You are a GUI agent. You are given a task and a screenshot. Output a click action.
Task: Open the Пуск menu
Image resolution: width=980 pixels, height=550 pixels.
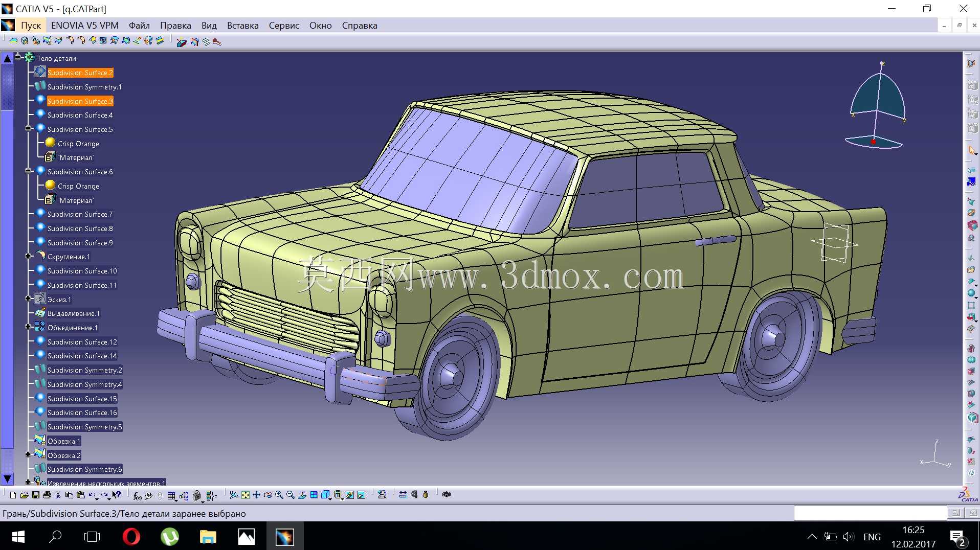tap(31, 26)
